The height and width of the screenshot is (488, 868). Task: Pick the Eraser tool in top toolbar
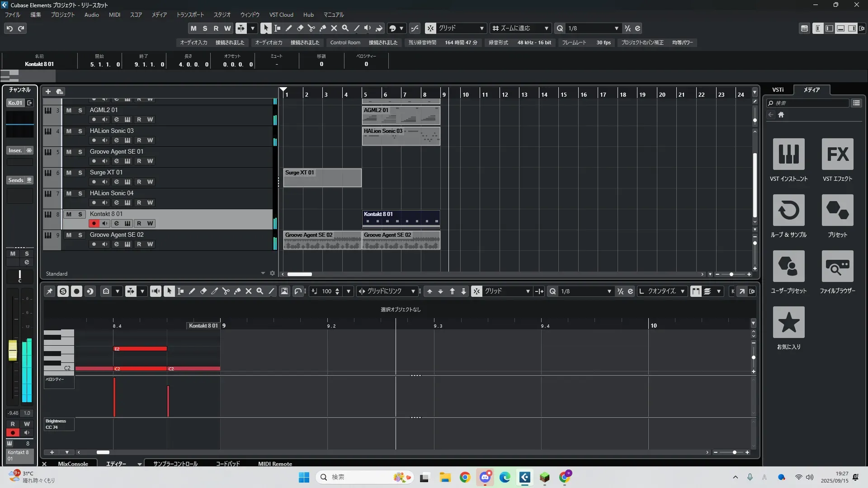tap(300, 28)
